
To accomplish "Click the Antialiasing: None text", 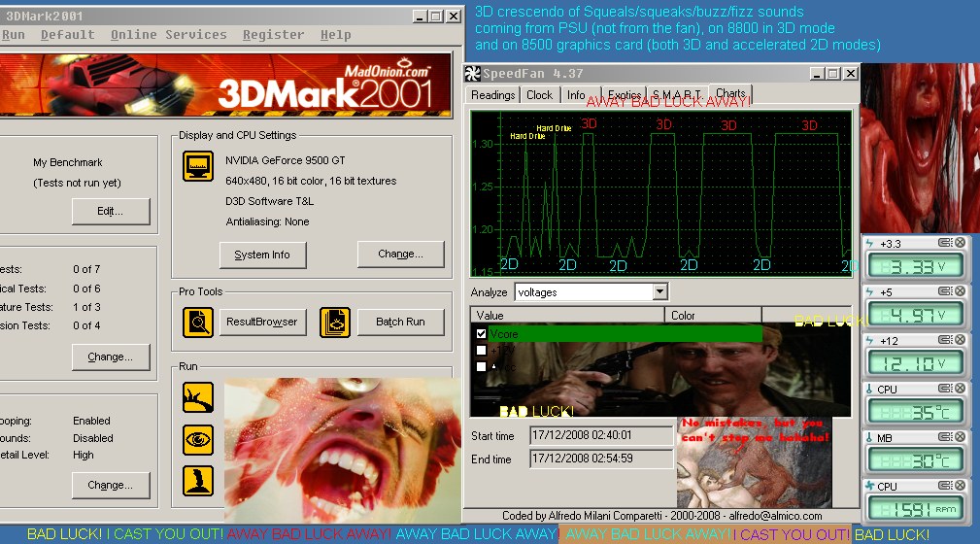I will point(267,222).
